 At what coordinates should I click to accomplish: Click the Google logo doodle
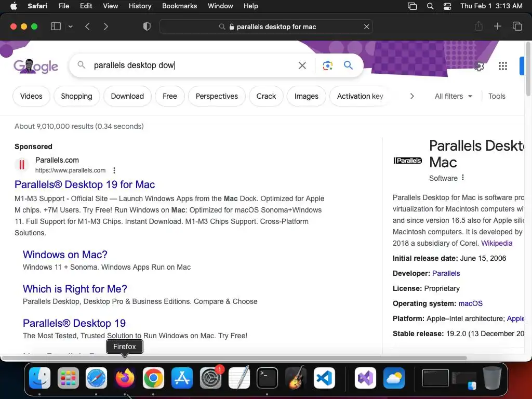click(x=36, y=66)
